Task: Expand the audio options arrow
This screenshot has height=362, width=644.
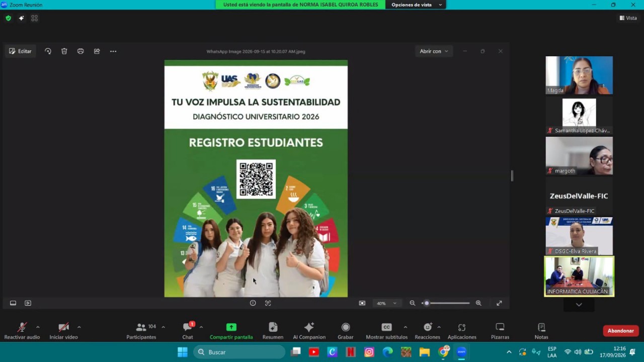Action: click(x=38, y=327)
